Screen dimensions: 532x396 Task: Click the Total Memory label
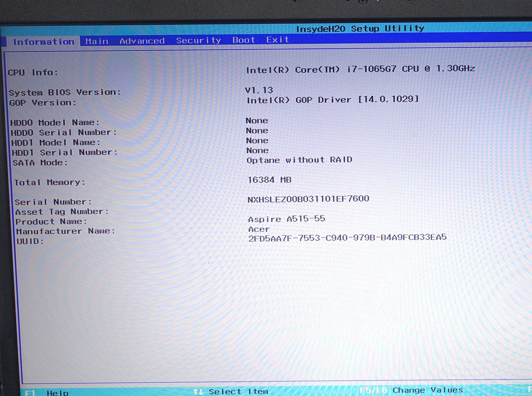click(x=50, y=182)
